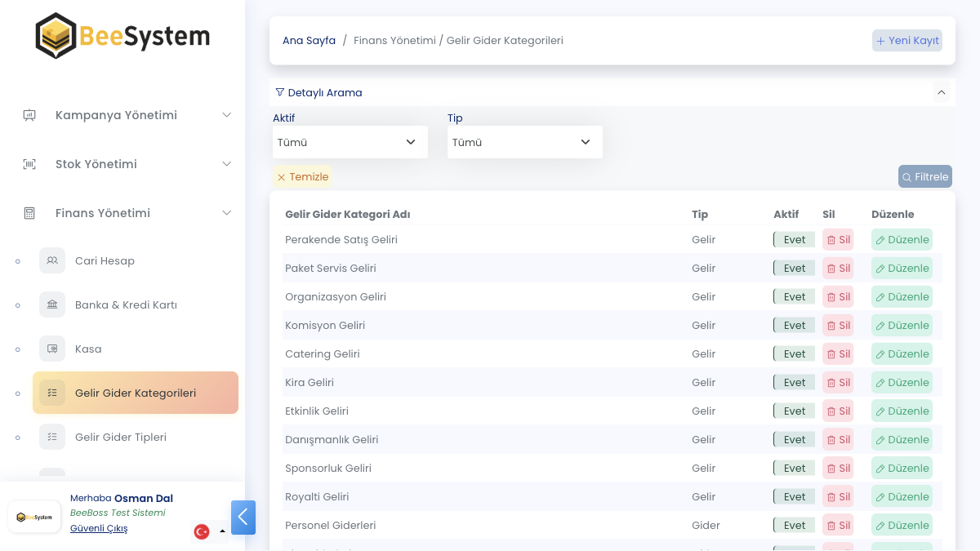Toggle Evet status for Perakende Satış Geliri
Screen dimensions: 980x551
(794, 240)
